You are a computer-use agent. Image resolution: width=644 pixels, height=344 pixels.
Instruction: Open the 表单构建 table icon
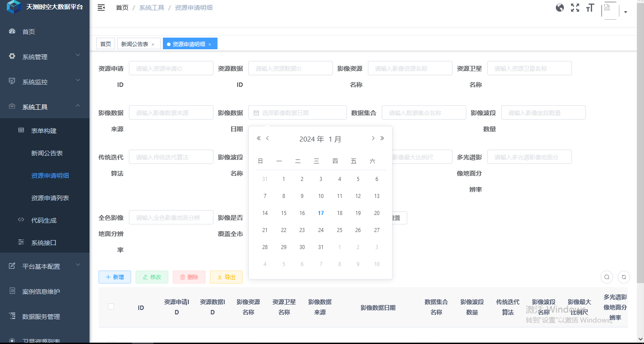(x=21, y=129)
